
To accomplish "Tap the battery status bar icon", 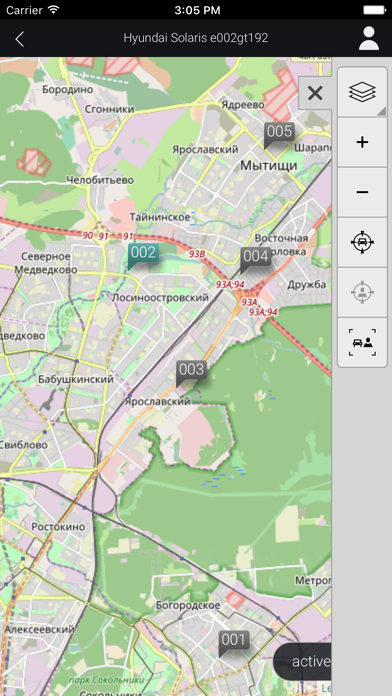I will click(x=374, y=10).
